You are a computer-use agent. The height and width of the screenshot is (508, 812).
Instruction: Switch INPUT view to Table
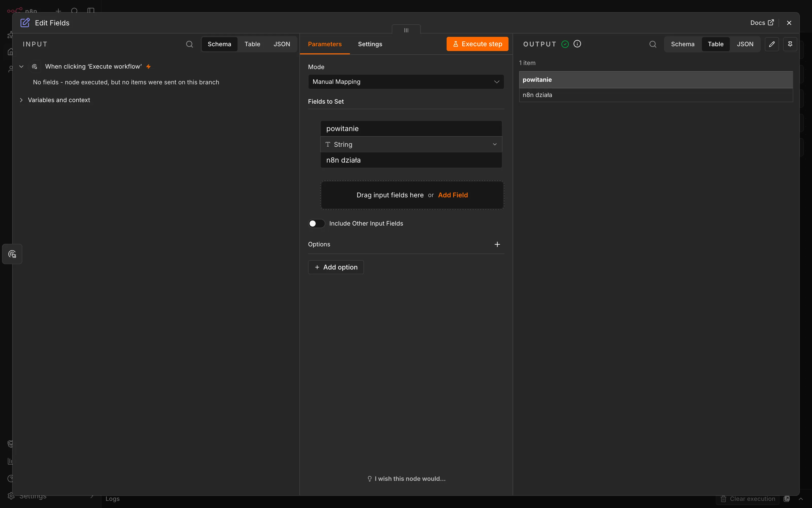point(252,44)
